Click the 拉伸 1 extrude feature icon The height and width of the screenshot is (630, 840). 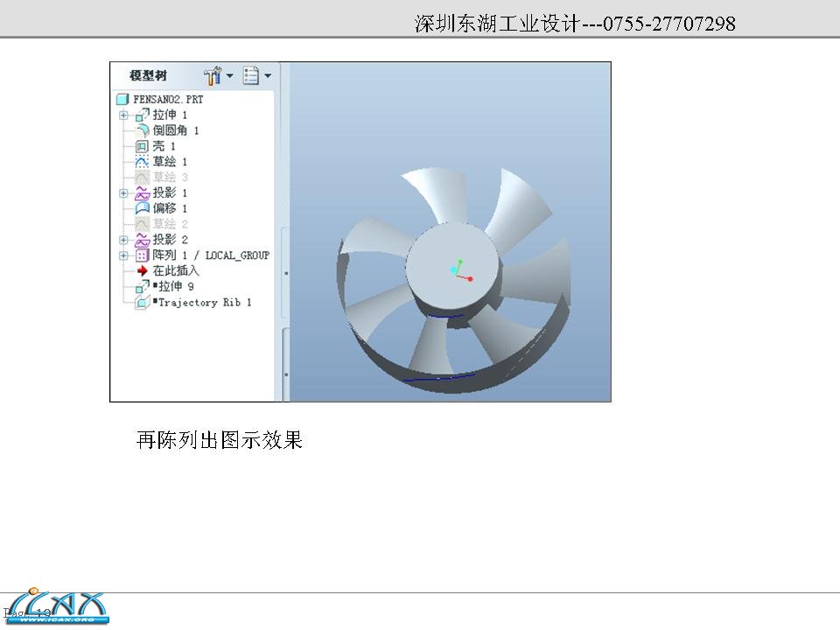pos(142,115)
